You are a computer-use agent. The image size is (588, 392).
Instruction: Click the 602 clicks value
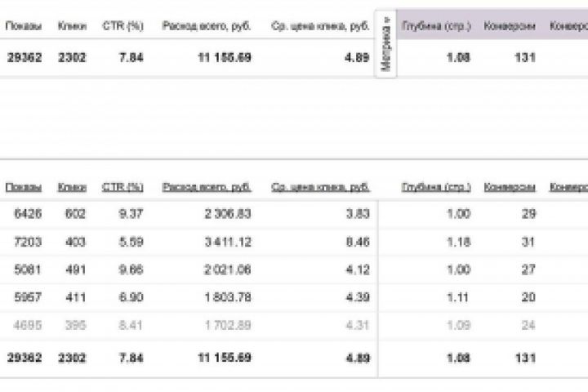coord(75,214)
